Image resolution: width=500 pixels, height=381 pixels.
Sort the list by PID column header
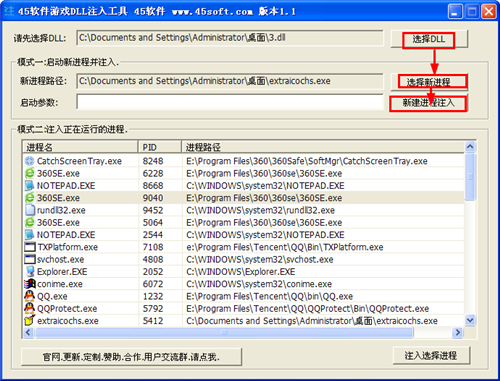click(160, 147)
